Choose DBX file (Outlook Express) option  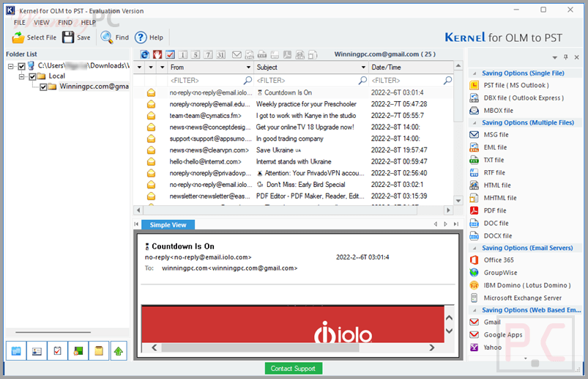point(517,98)
